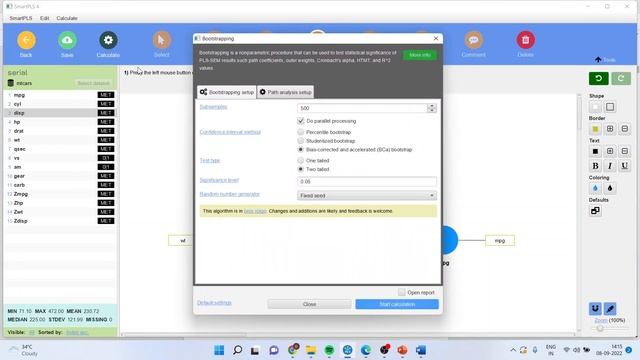This screenshot has width=640, height=360.
Task: Toggle the magnet snap icon
Action: [595, 309]
